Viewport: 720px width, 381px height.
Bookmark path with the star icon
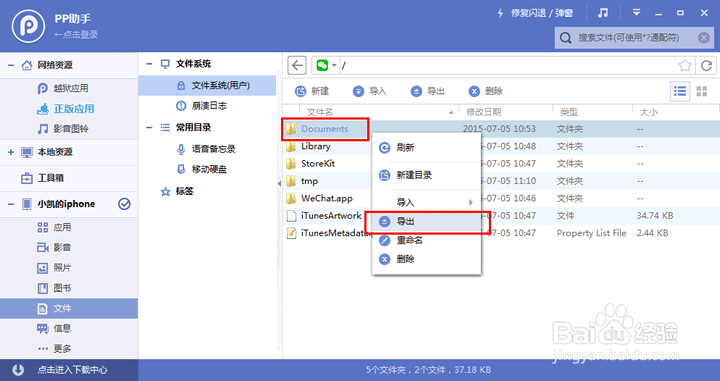pyautogui.click(x=685, y=65)
